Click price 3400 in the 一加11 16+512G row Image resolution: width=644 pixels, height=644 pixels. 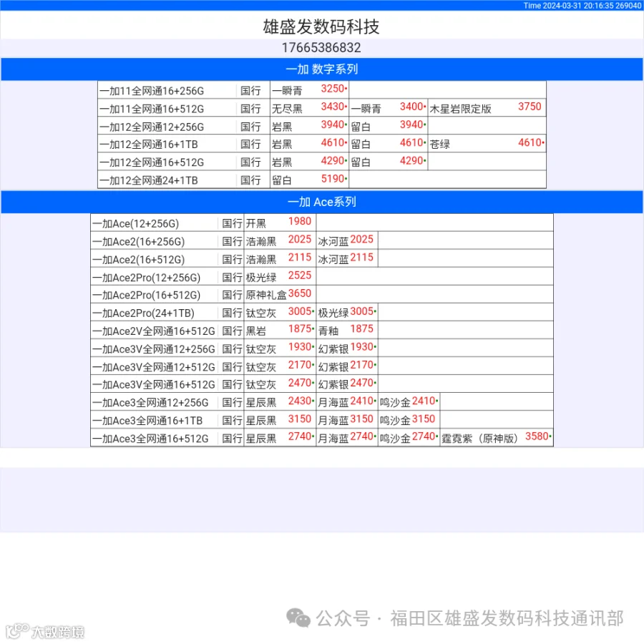tap(412, 107)
